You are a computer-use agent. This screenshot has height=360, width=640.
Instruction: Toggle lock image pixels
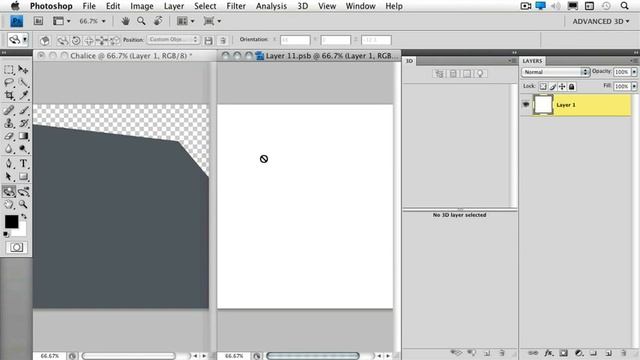553,87
